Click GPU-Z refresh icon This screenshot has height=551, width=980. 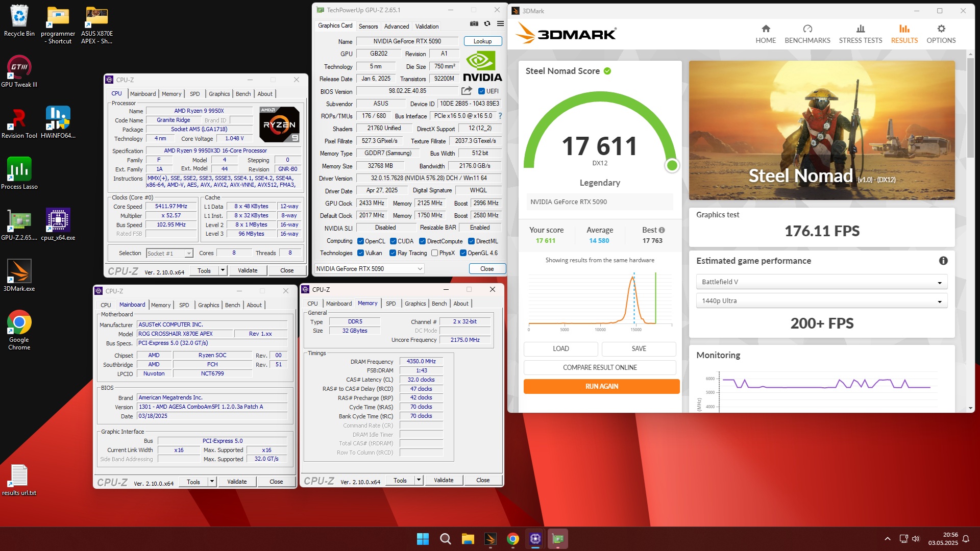pos(487,24)
